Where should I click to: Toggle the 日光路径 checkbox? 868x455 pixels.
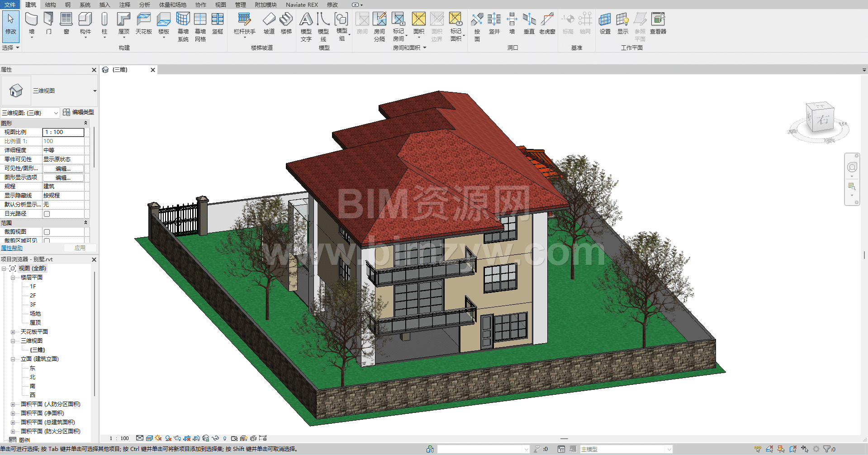click(x=47, y=214)
